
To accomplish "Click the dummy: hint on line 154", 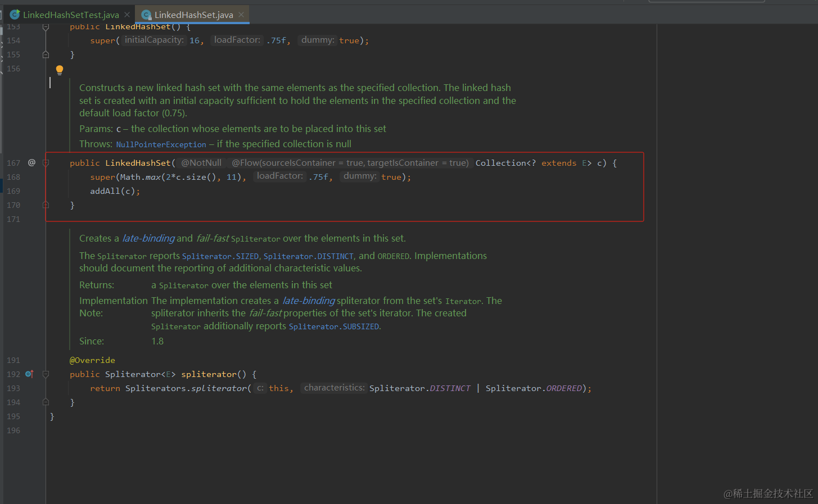I will (x=318, y=40).
